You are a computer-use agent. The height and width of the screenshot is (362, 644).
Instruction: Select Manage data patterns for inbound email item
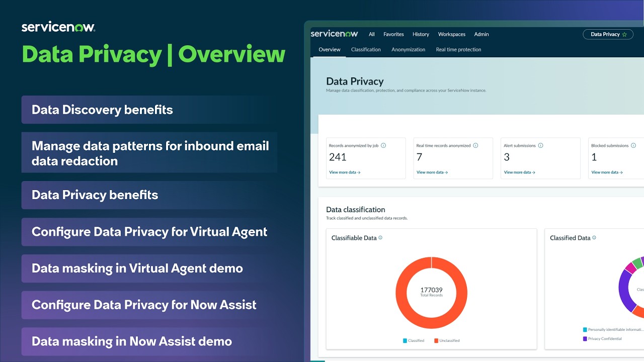click(x=149, y=153)
